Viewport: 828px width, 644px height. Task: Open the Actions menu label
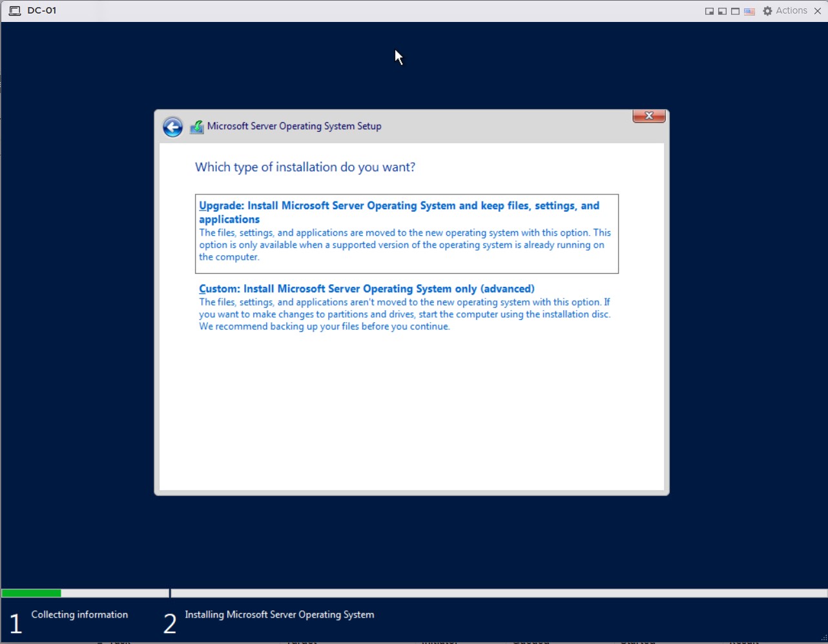[791, 11]
